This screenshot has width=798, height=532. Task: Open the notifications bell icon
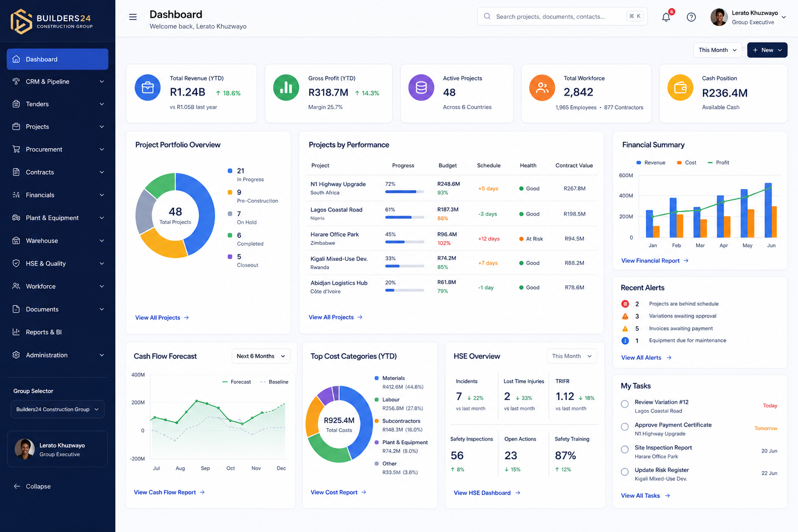(x=666, y=17)
